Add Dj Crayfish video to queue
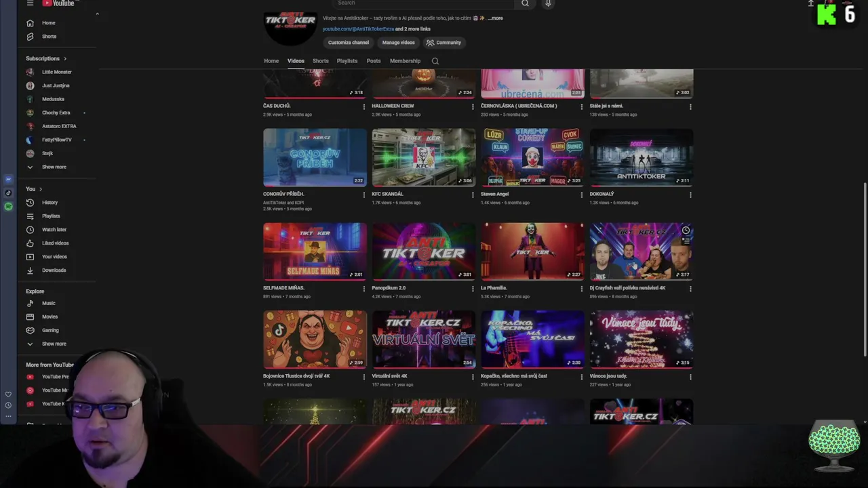This screenshot has width=868, height=488. click(686, 241)
